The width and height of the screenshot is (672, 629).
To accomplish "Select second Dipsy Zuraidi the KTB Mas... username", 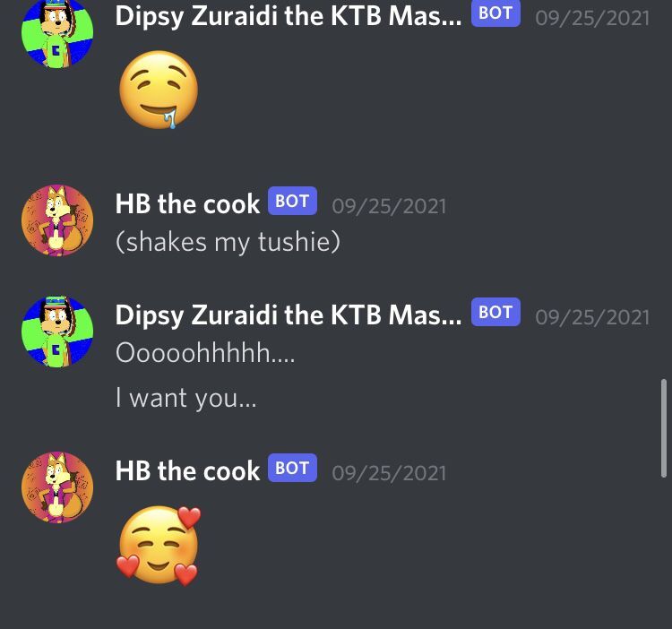I will [x=289, y=315].
